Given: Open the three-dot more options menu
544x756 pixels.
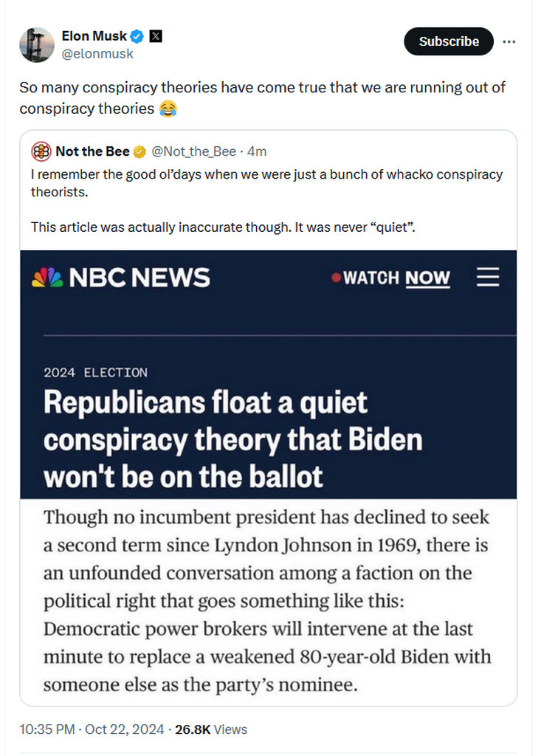Looking at the screenshot, I should tap(509, 41).
